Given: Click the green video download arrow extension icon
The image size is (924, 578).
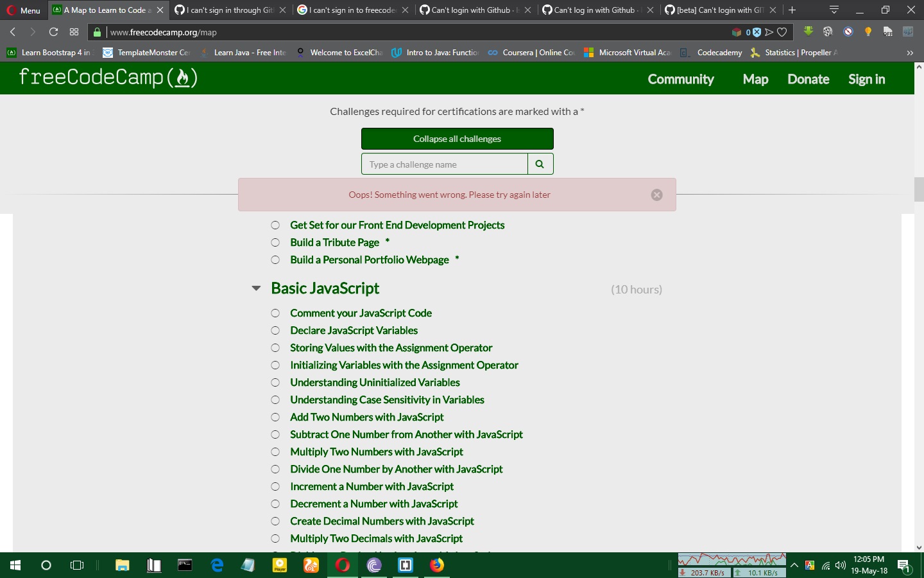Looking at the screenshot, I should (x=808, y=31).
